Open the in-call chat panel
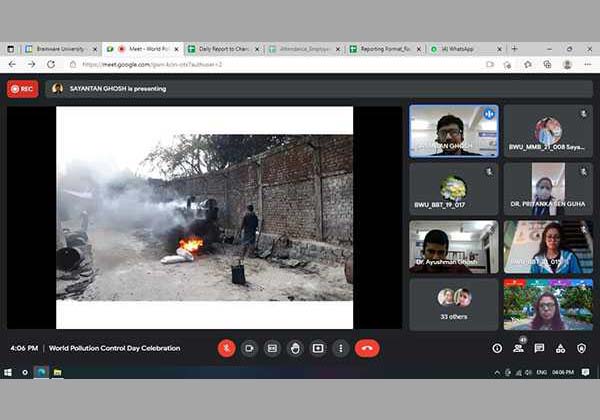Viewport: 600px width, 420px height. (540, 348)
